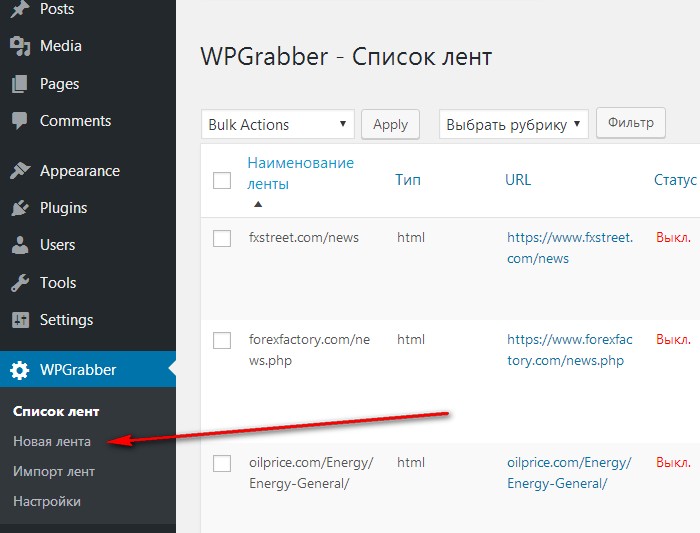Click feed name forexfactory.com/news.php

[309, 350]
